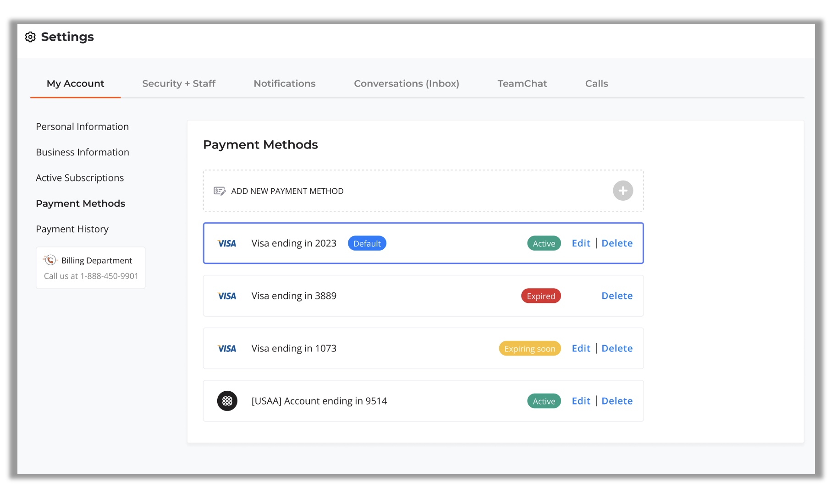Image resolution: width=837 pixels, height=504 pixels.
Task: Click '[USAA] Account ending in 9514' text
Action: [x=319, y=401]
